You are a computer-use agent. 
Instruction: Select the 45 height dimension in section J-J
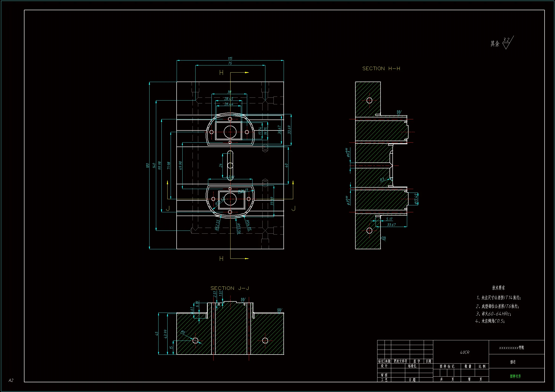point(157,334)
